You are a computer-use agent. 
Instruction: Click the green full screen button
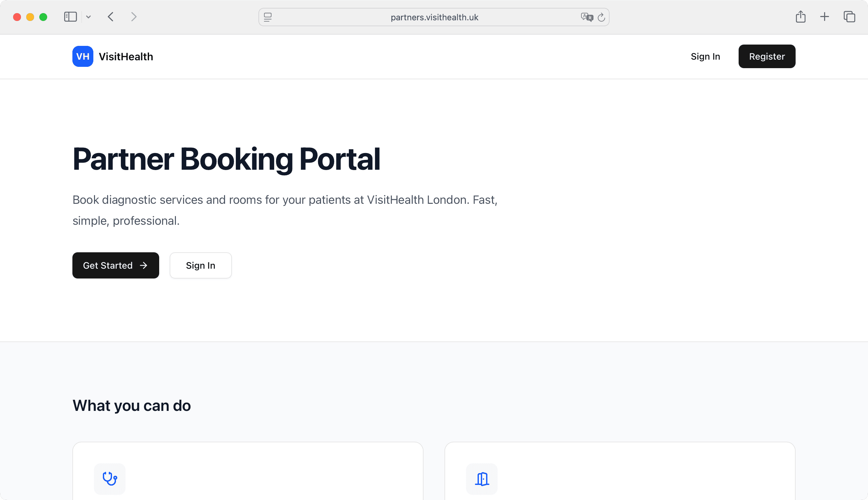click(x=43, y=17)
